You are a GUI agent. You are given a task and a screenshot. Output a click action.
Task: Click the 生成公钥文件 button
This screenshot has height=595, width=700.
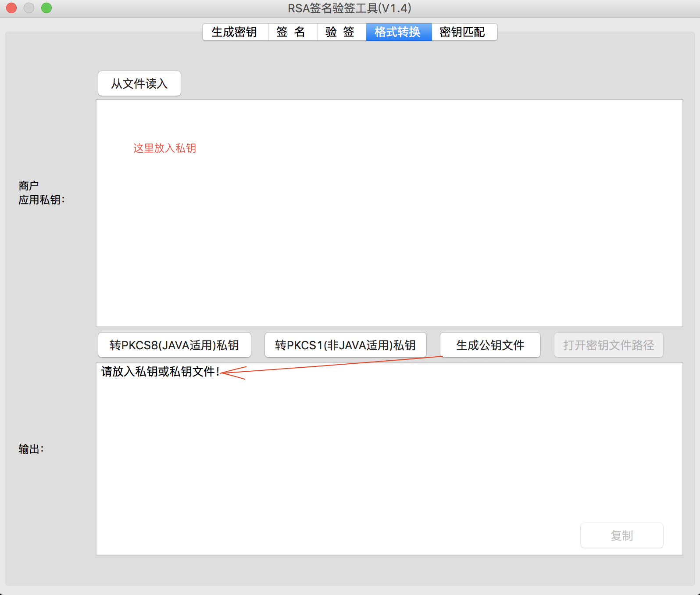(x=490, y=345)
